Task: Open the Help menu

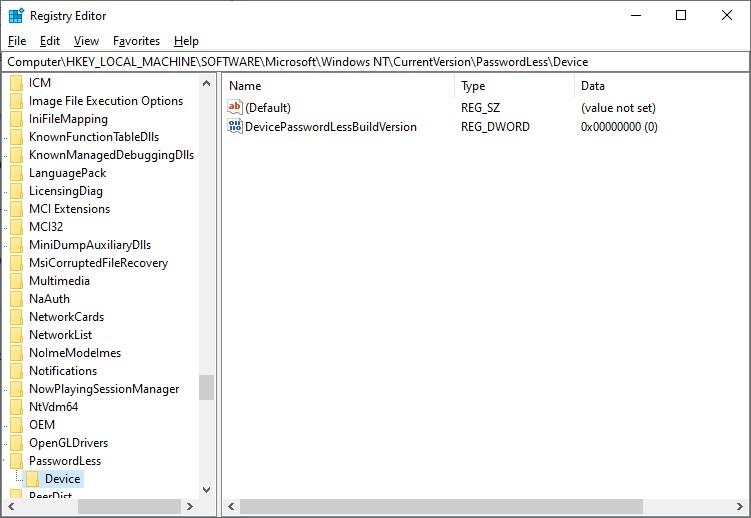Action: coord(186,41)
